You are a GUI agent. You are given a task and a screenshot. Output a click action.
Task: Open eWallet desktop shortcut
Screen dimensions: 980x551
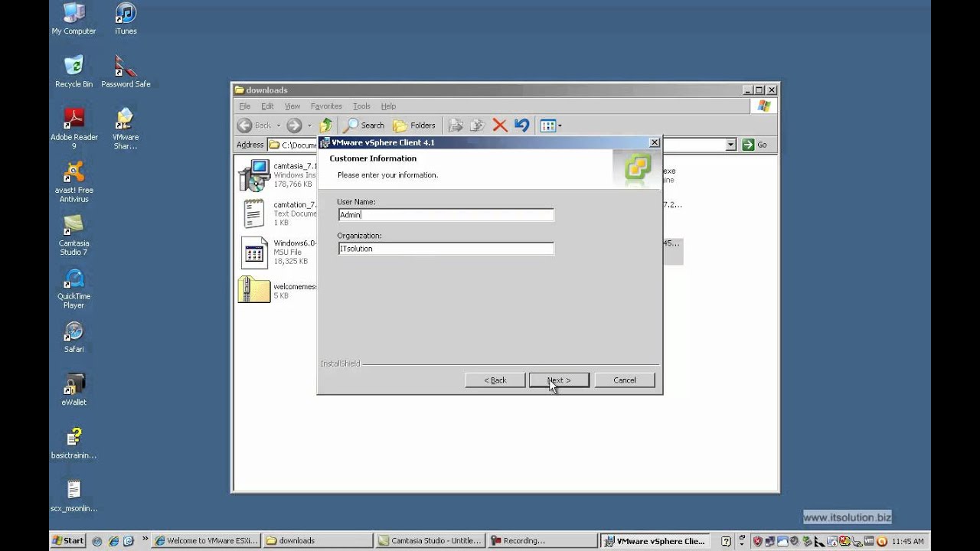(74, 390)
